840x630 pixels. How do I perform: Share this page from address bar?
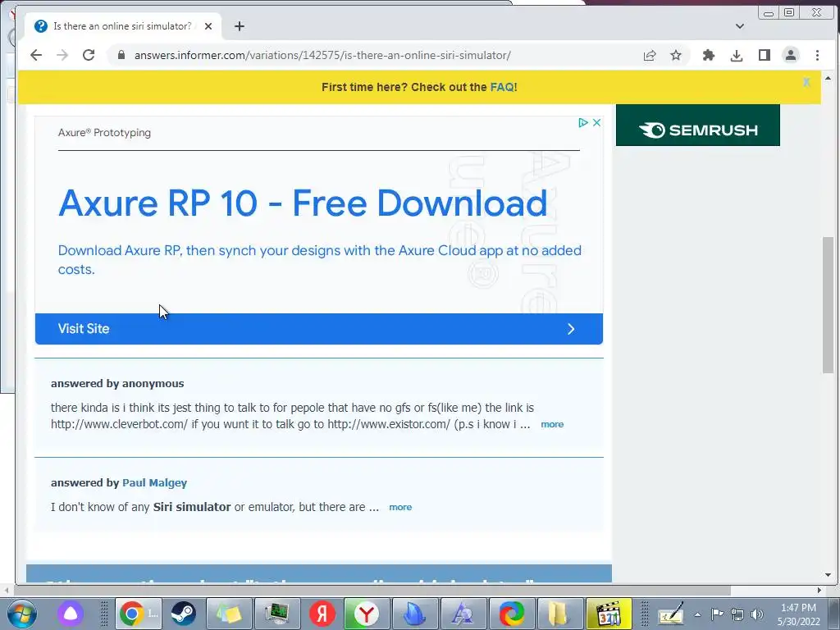tap(650, 55)
